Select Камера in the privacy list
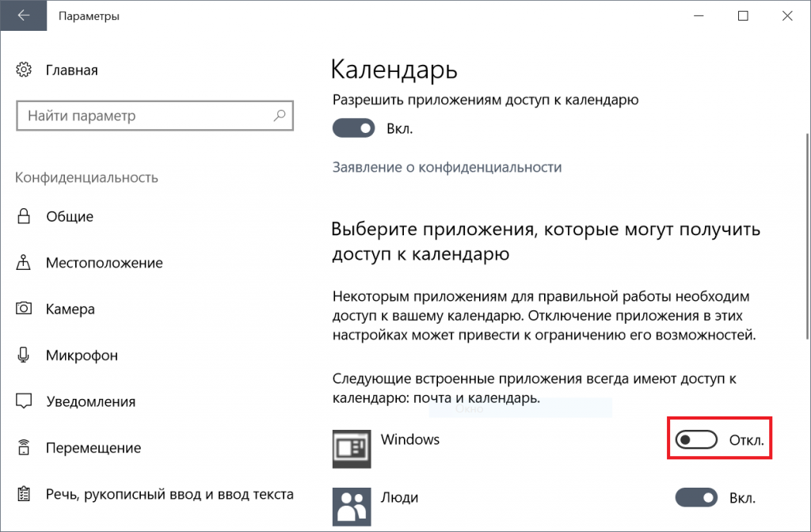This screenshot has width=811, height=532. [70, 309]
